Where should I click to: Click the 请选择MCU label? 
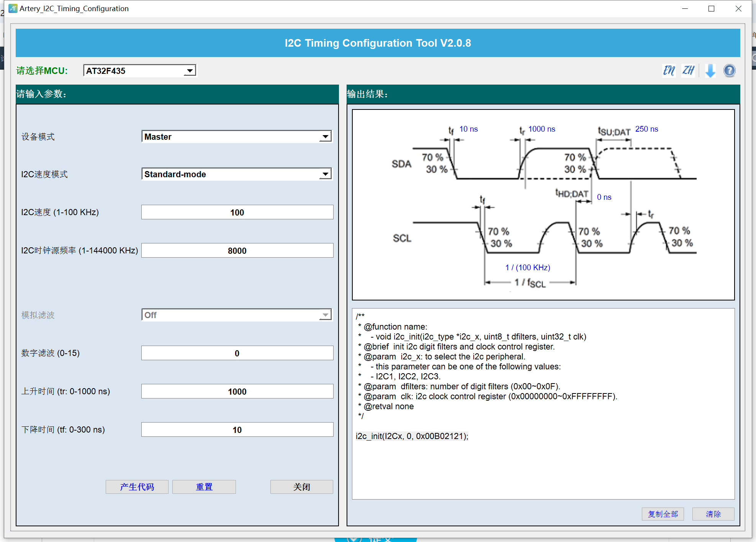coord(42,71)
